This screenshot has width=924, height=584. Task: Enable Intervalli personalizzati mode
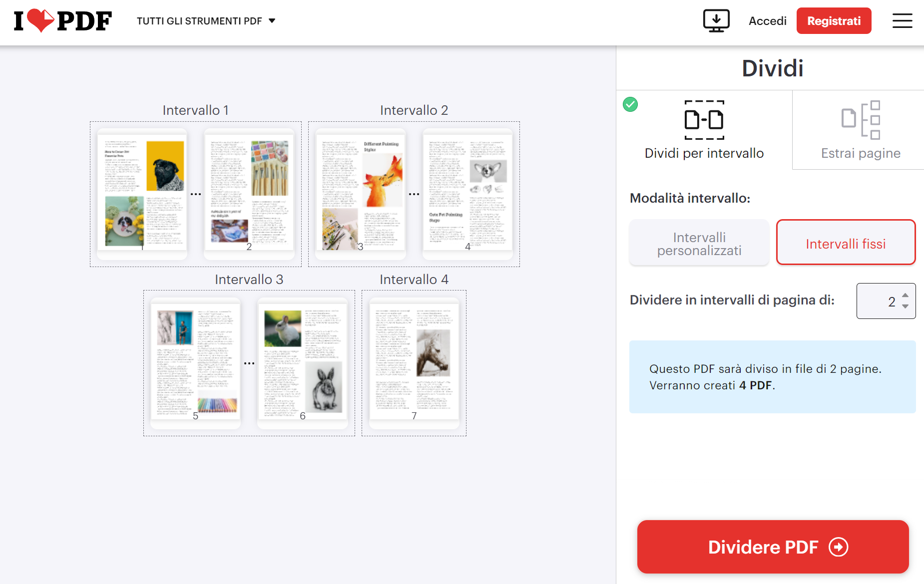[x=699, y=243]
